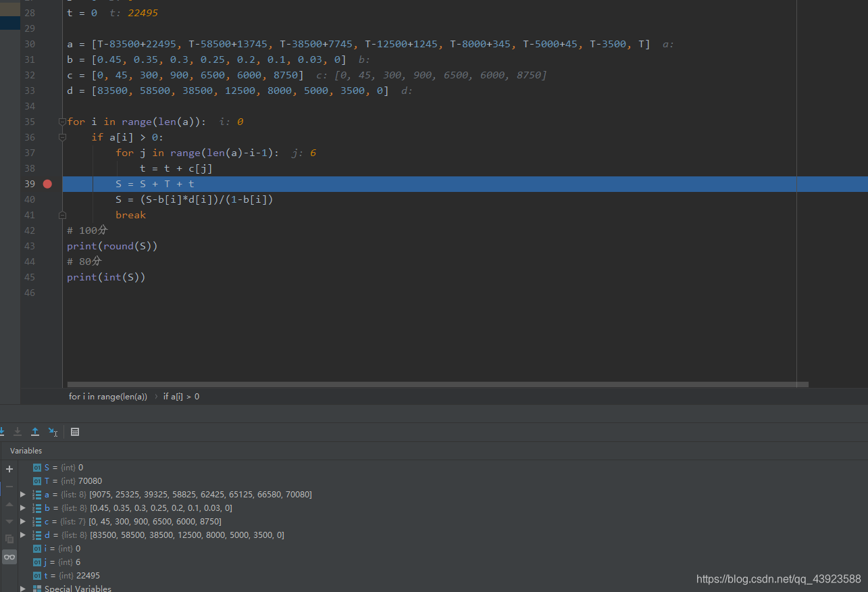This screenshot has height=592, width=868.
Task: Collapse the if block fold on line 36
Action: coord(62,137)
